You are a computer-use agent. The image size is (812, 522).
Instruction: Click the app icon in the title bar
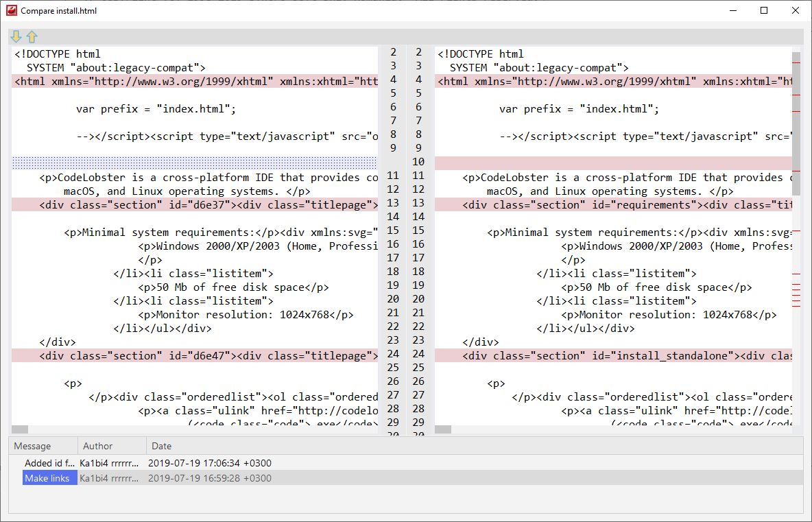coord(12,10)
